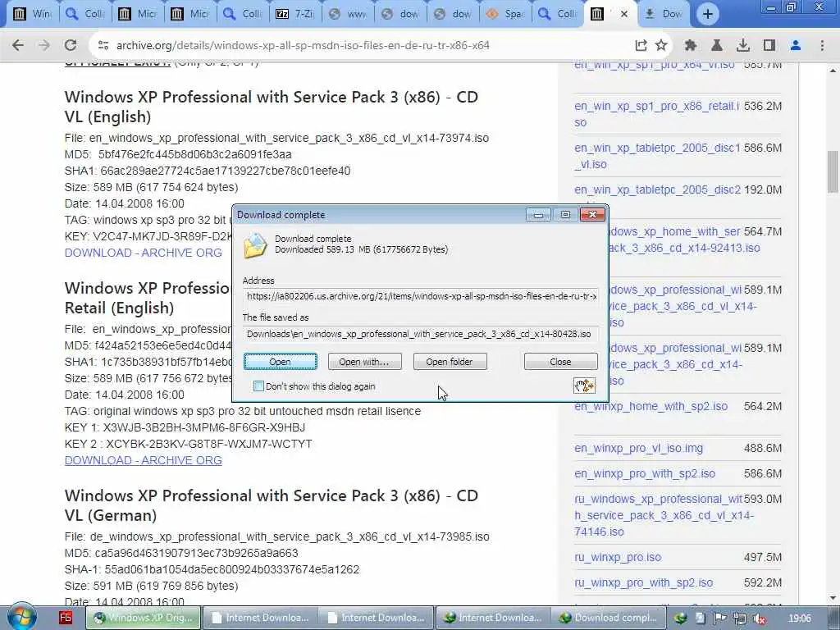Minimize the Download complete dialog
The image size is (840, 630).
tap(538, 215)
